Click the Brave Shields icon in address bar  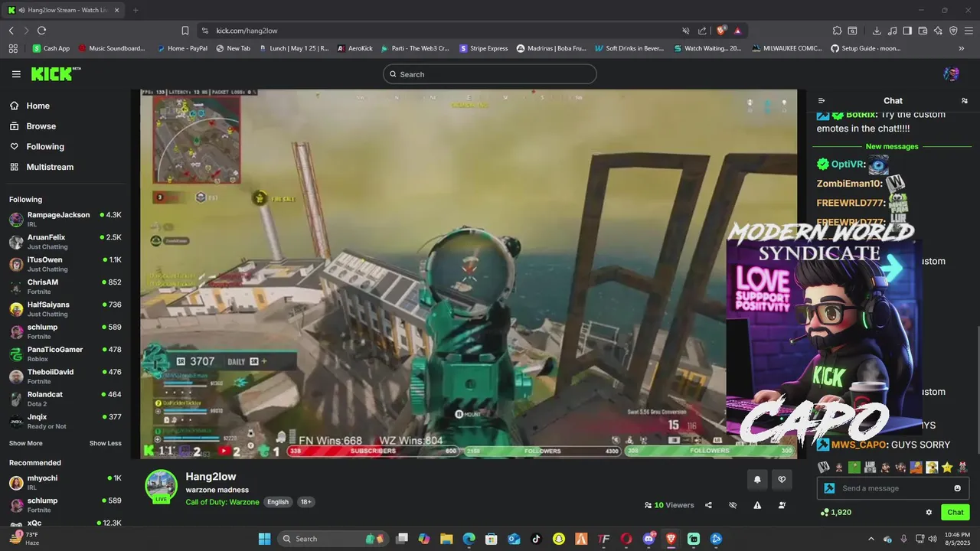721,31
